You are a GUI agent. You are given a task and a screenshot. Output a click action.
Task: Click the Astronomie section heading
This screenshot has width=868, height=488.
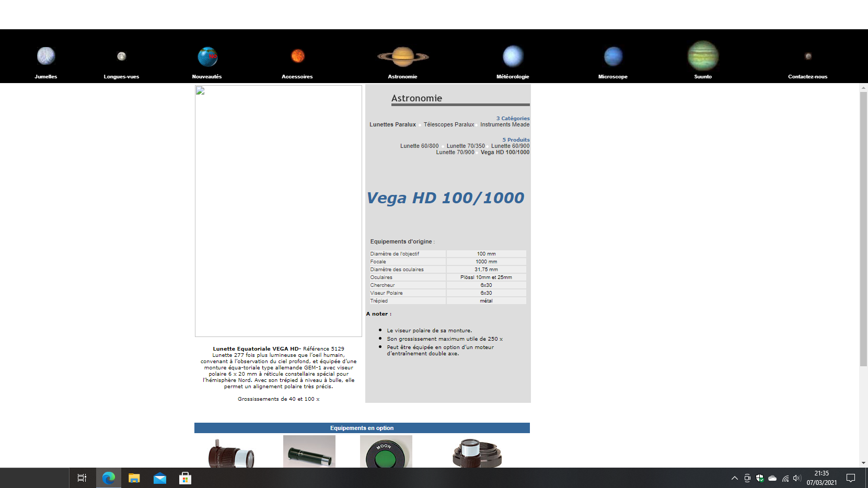(x=416, y=98)
